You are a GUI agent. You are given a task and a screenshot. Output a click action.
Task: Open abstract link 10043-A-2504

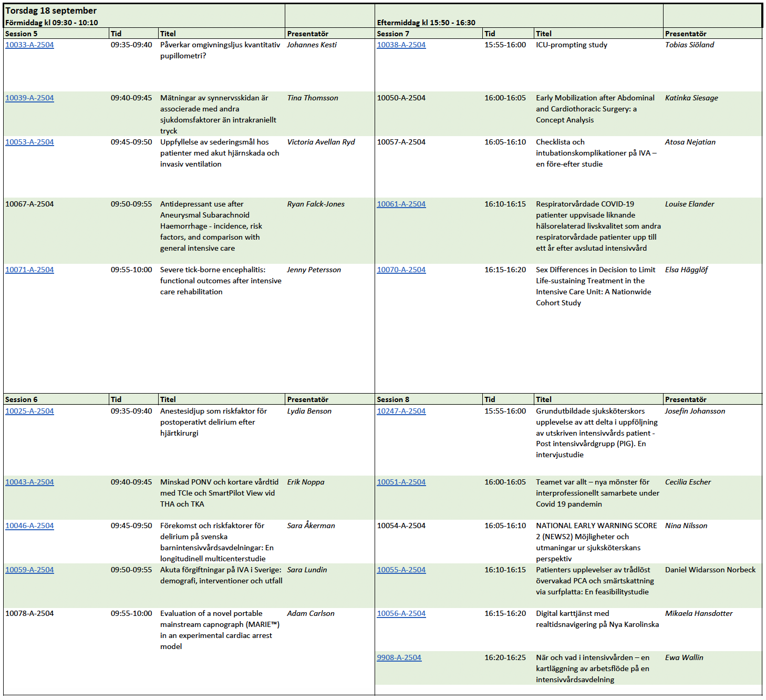point(29,482)
